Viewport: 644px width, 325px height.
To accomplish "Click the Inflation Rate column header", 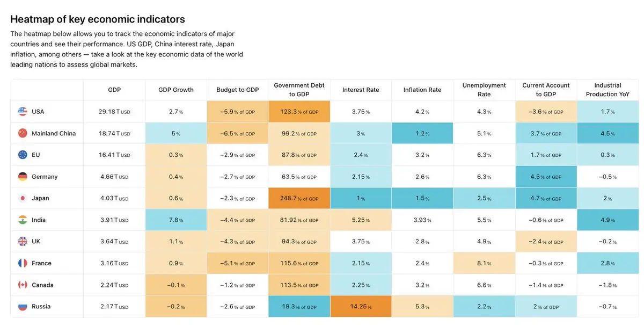I will tap(422, 90).
